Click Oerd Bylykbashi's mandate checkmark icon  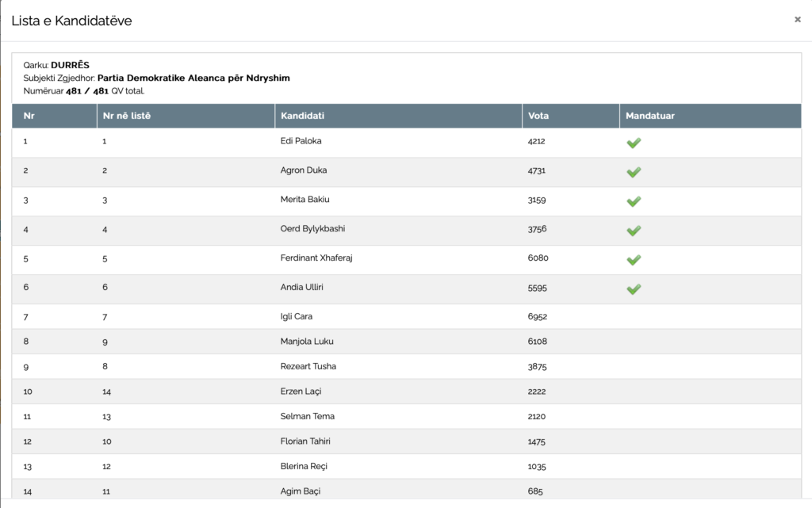pos(633,231)
